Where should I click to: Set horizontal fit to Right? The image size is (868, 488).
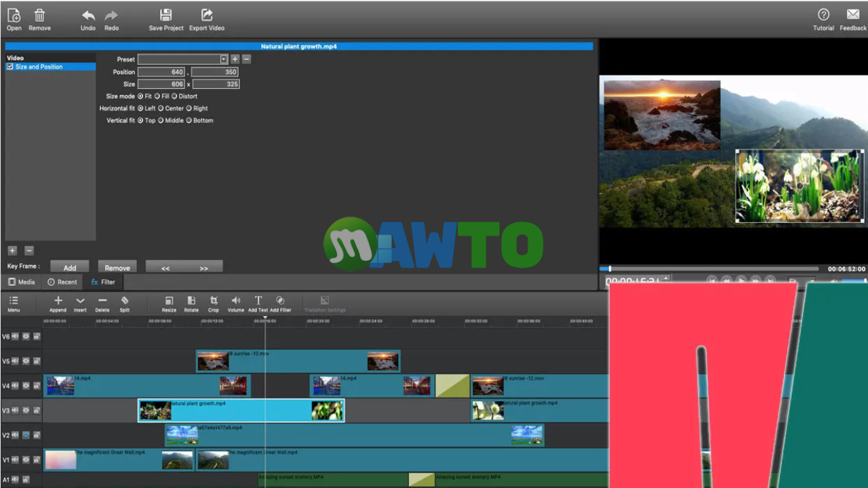tap(189, 108)
